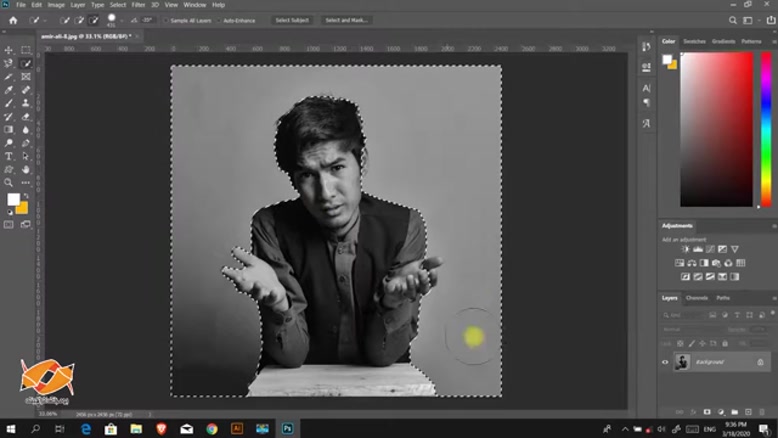Click the Background layer thumbnail

(682, 362)
